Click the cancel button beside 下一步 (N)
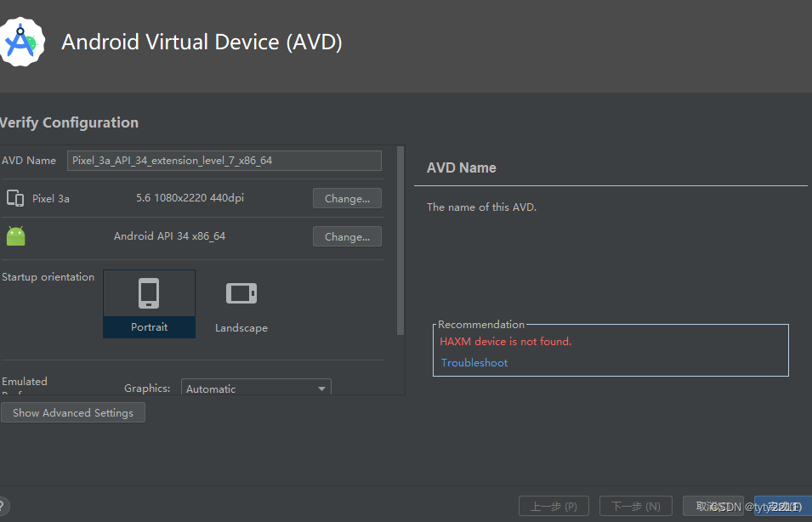The image size is (812, 522). (713, 506)
